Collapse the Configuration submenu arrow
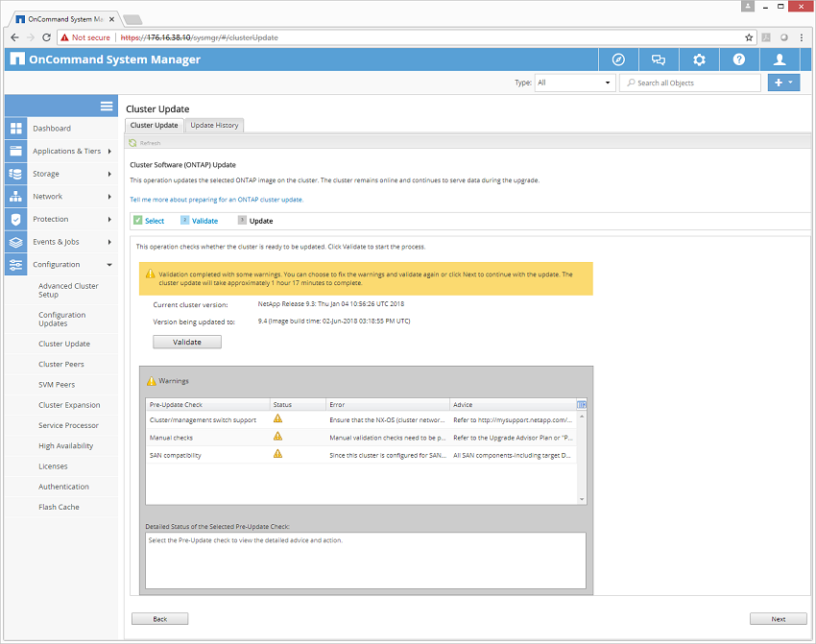Image resolution: width=816 pixels, height=644 pixels. pyautogui.click(x=109, y=265)
